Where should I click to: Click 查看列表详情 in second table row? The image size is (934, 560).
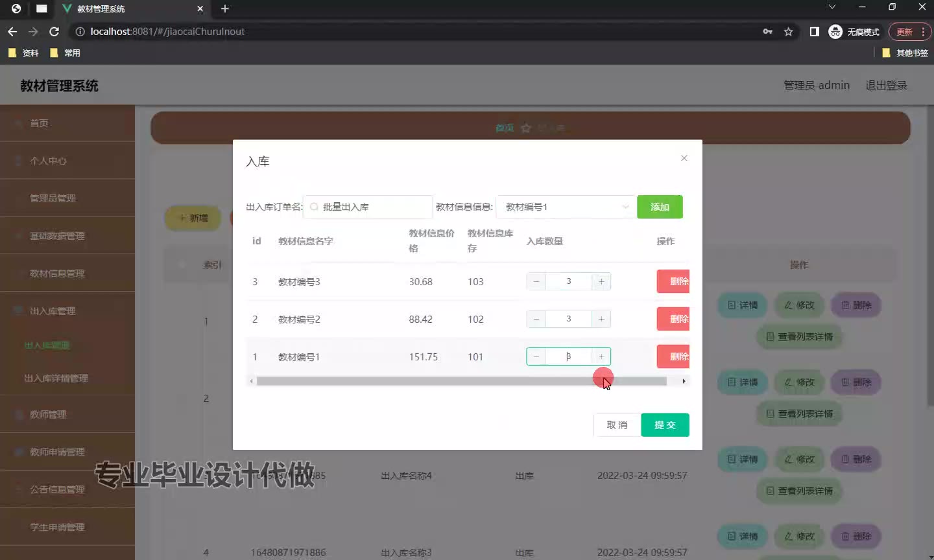pos(799,414)
